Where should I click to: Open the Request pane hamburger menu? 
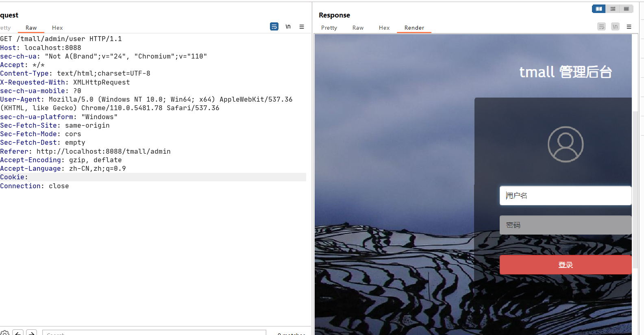click(x=302, y=26)
